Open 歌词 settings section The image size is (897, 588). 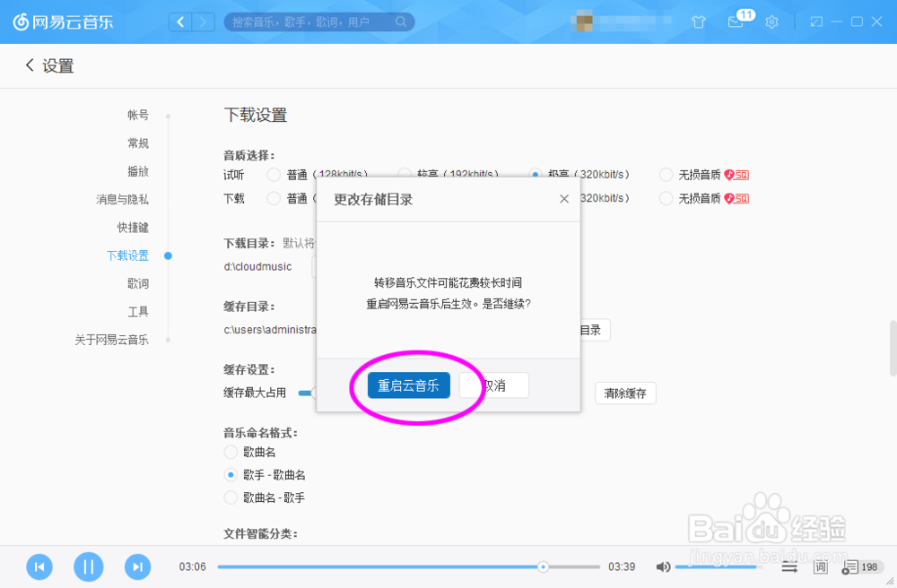(138, 283)
